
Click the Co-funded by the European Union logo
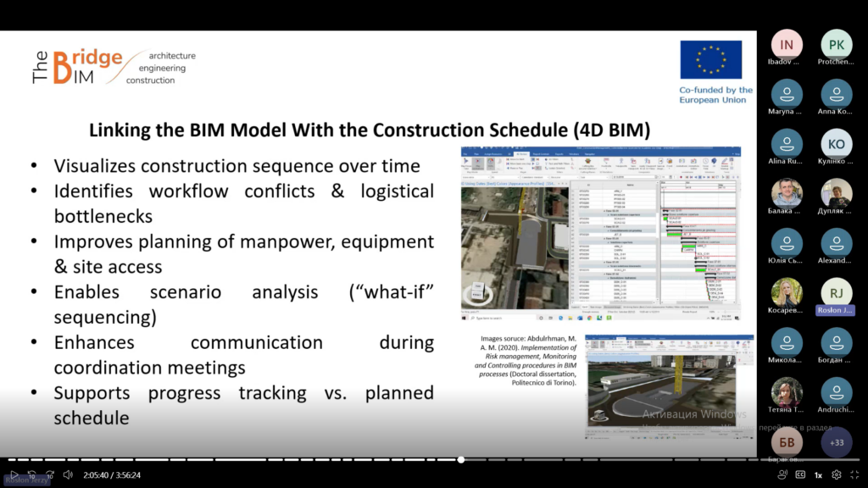click(715, 72)
